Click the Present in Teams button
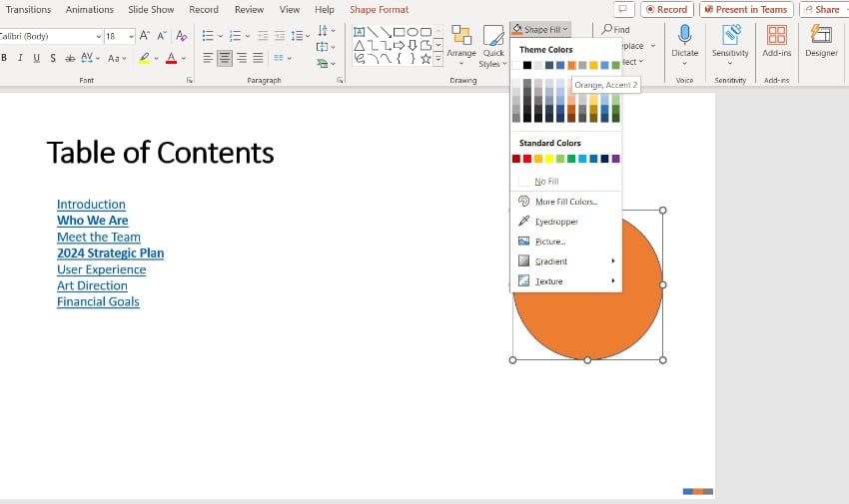The image size is (849, 504). point(745,10)
